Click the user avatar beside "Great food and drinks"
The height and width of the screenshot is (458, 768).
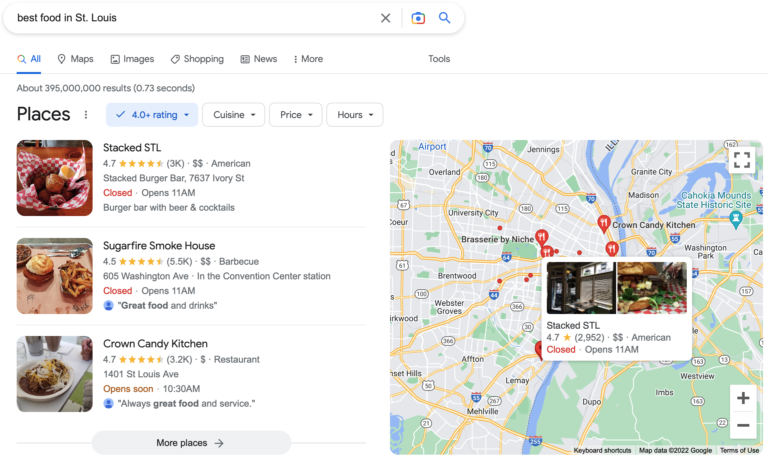[x=109, y=306]
